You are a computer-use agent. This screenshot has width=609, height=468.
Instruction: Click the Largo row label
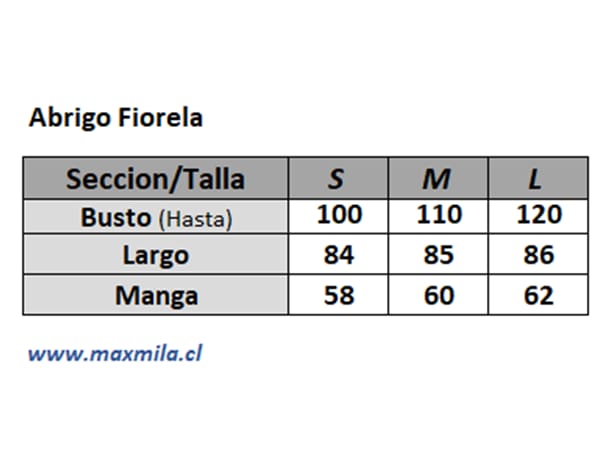156,254
